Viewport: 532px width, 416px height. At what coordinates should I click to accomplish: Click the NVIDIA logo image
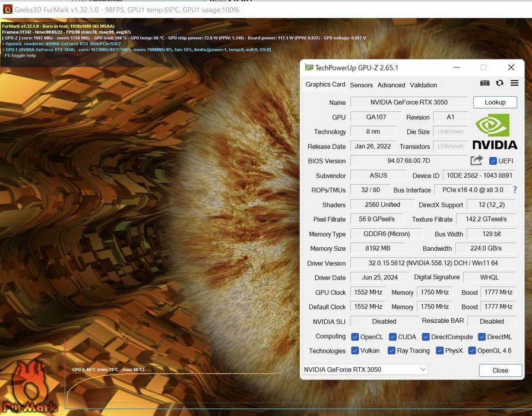point(495,132)
